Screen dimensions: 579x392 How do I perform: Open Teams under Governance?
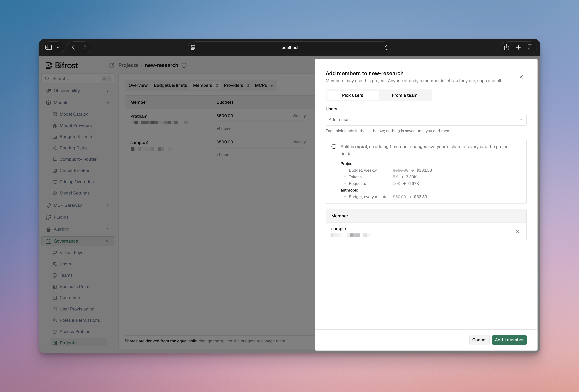(x=66, y=275)
